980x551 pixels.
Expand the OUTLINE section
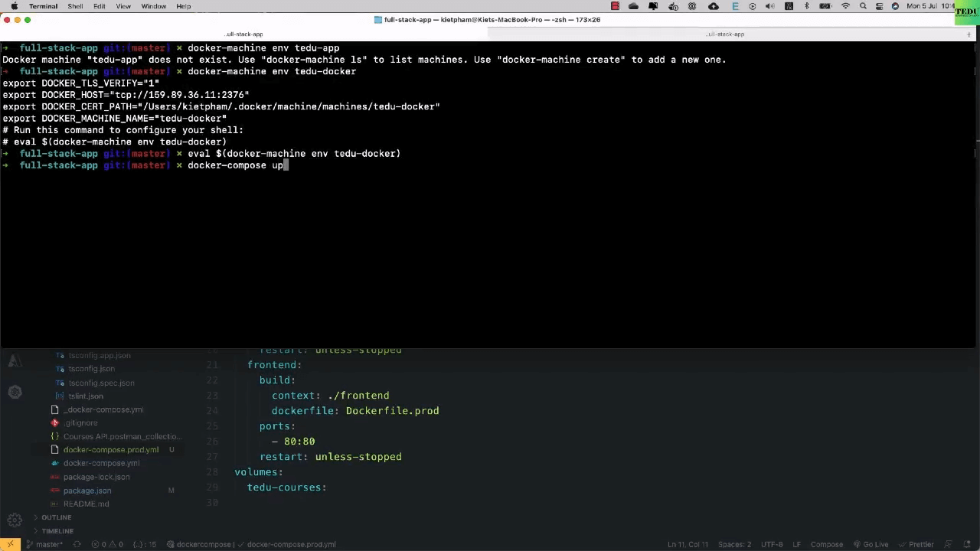(56, 517)
